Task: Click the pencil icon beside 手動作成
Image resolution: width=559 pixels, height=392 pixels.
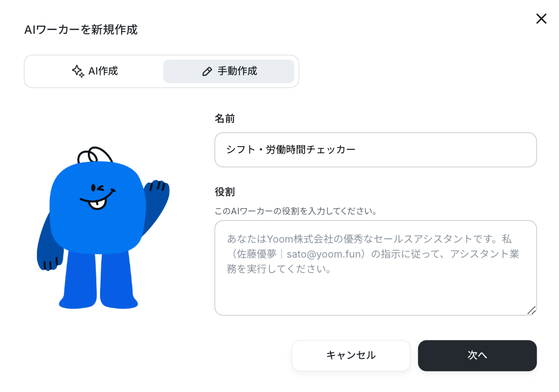Action: pyautogui.click(x=207, y=71)
